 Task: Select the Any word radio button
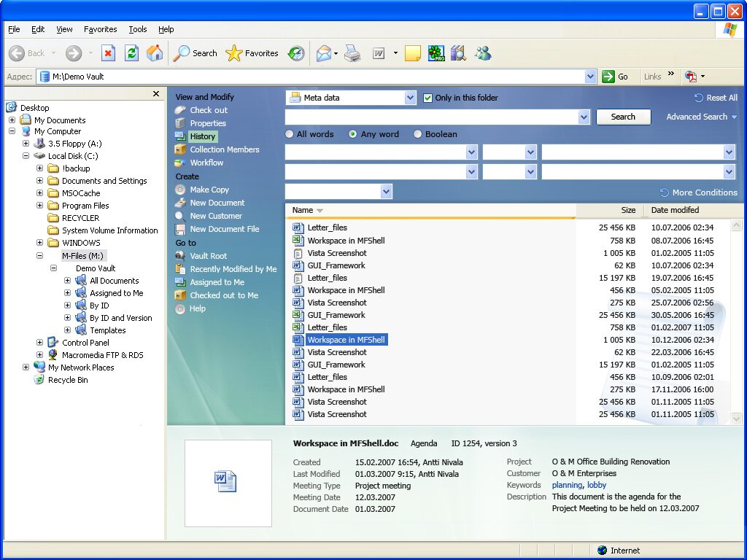click(352, 134)
